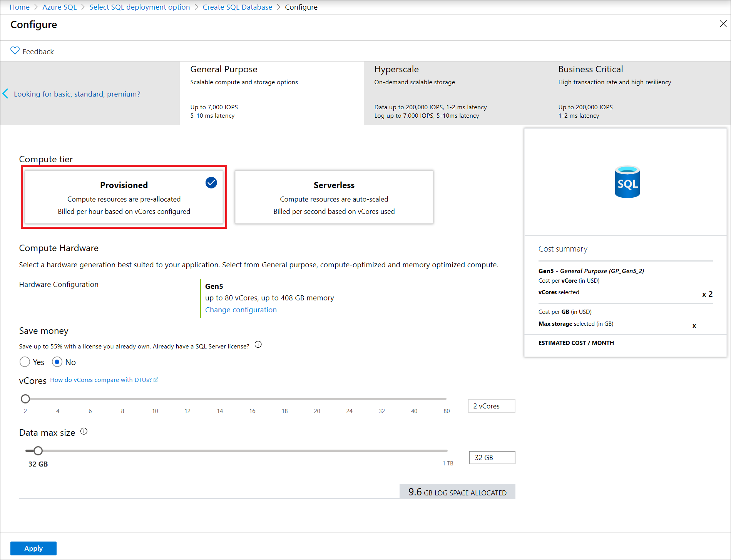Click the info icon next to Data max size

(84, 432)
